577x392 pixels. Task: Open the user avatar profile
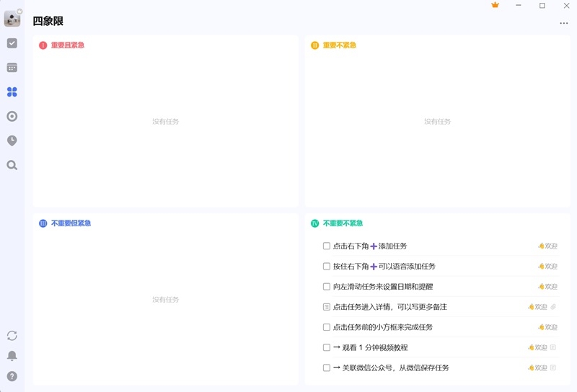12,19
